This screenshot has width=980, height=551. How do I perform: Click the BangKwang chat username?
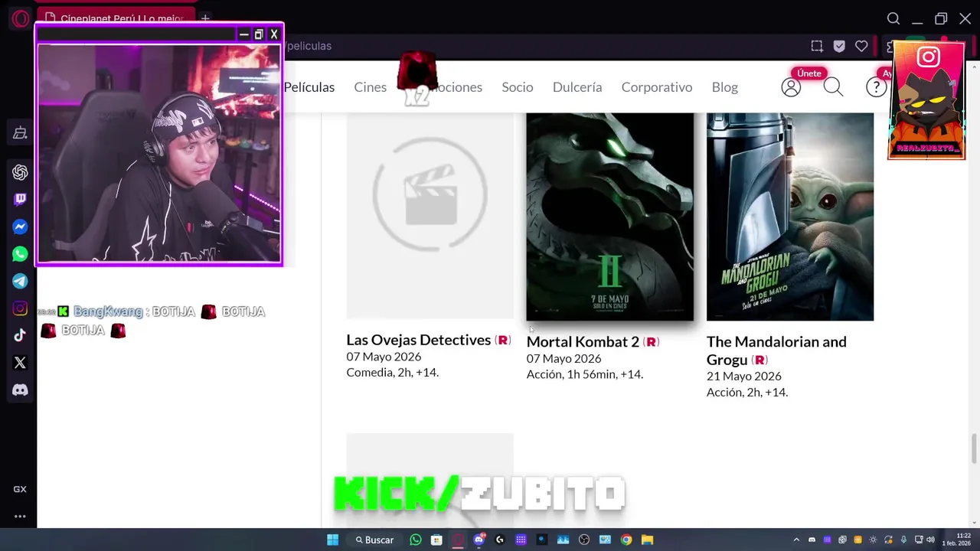[107, 311]
